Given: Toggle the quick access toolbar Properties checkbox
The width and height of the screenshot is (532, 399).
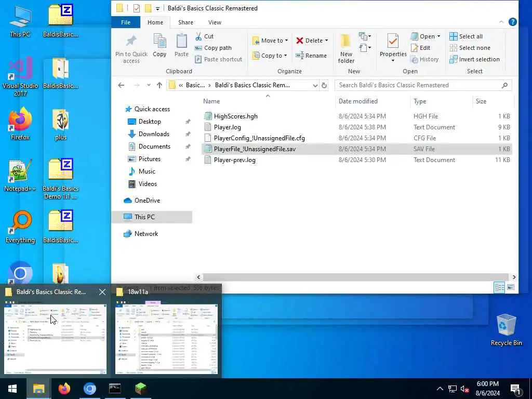Looking at the screenshot, I should (137, 8).
